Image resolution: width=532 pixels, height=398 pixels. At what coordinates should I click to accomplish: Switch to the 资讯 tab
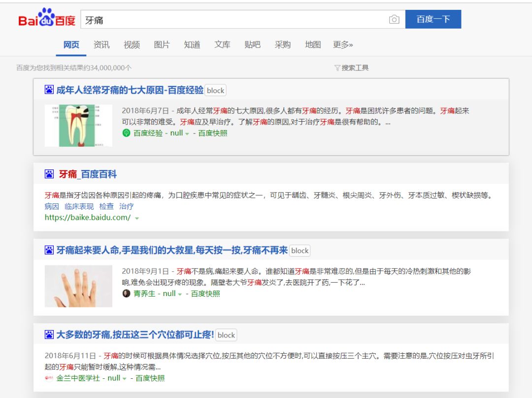click(x=101, y=45)
